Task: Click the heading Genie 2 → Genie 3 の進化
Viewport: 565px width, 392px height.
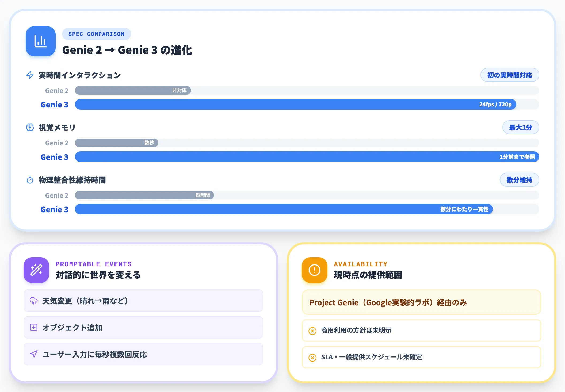Action: click(127, 50)
